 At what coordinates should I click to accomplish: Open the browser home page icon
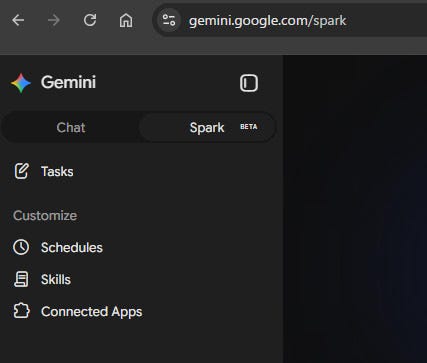[x=126, y=20]
